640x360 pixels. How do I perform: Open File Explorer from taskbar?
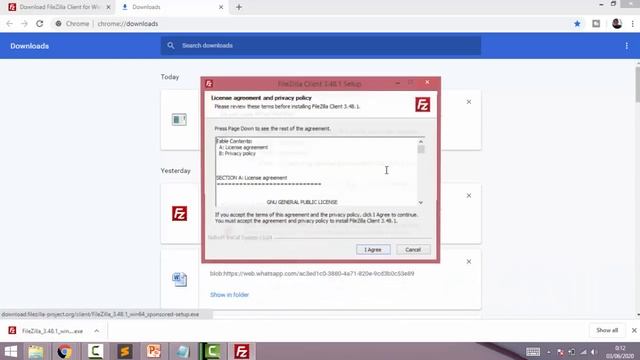point(36,351)
